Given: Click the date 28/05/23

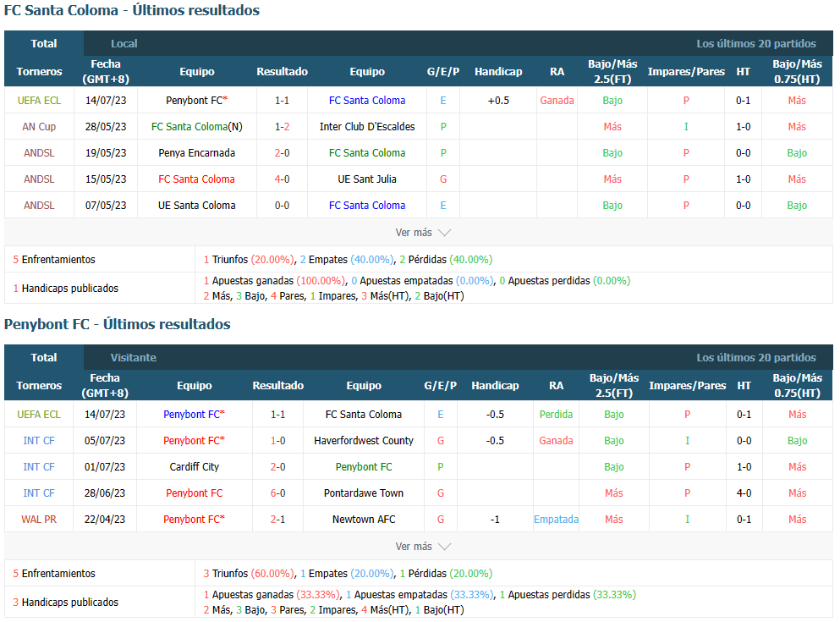Looking at the screenshot, I should click(x=106, y=126).
